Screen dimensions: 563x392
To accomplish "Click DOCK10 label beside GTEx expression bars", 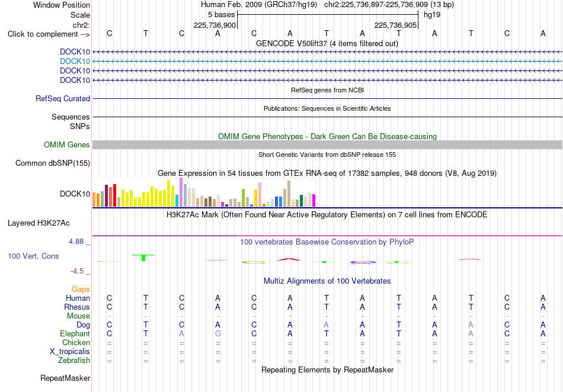I will pos(75,194).
